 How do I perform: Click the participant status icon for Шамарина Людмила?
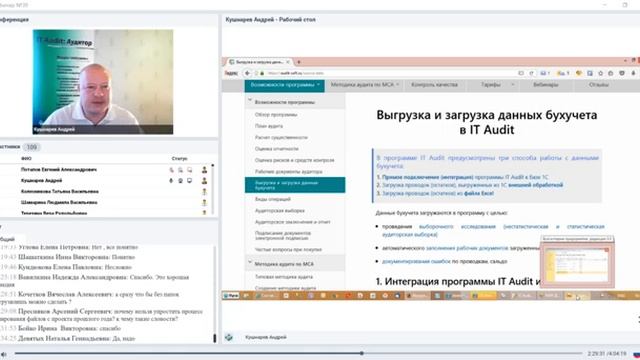(204, 202)
